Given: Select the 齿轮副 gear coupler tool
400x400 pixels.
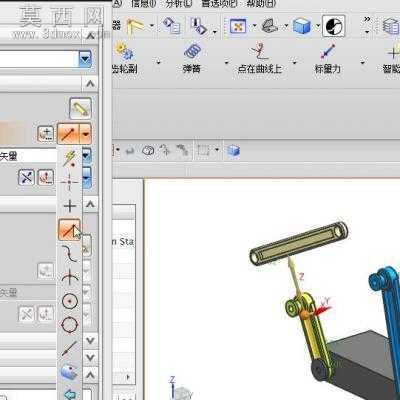Looking at the screenshot, I should [124, 57].
